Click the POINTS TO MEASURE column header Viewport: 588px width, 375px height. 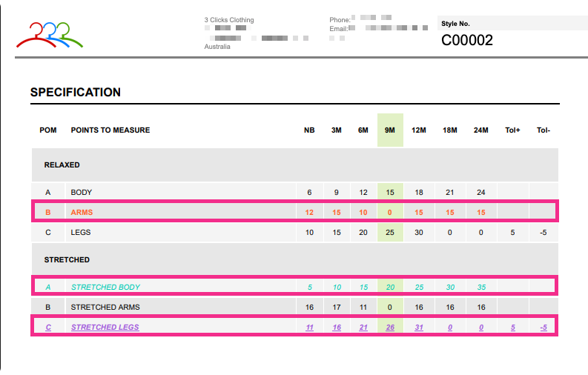pos(110,130)
